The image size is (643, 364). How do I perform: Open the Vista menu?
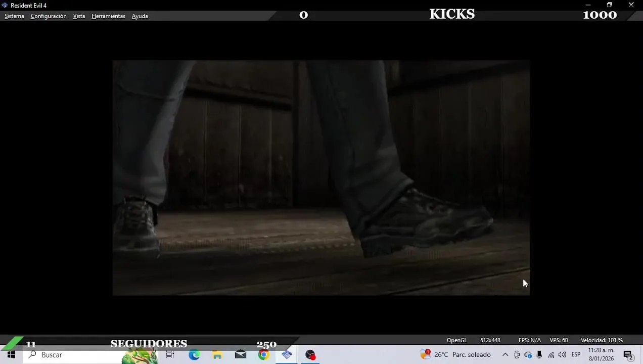[x=79, y=16]
